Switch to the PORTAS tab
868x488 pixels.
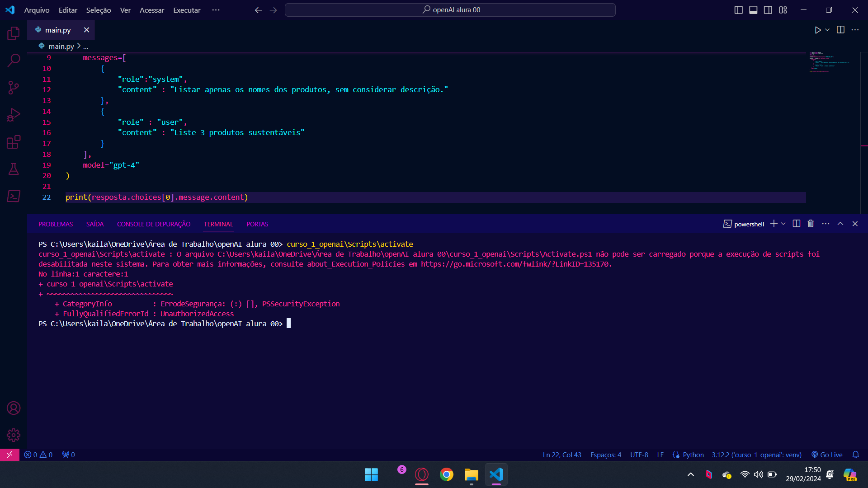257,224
